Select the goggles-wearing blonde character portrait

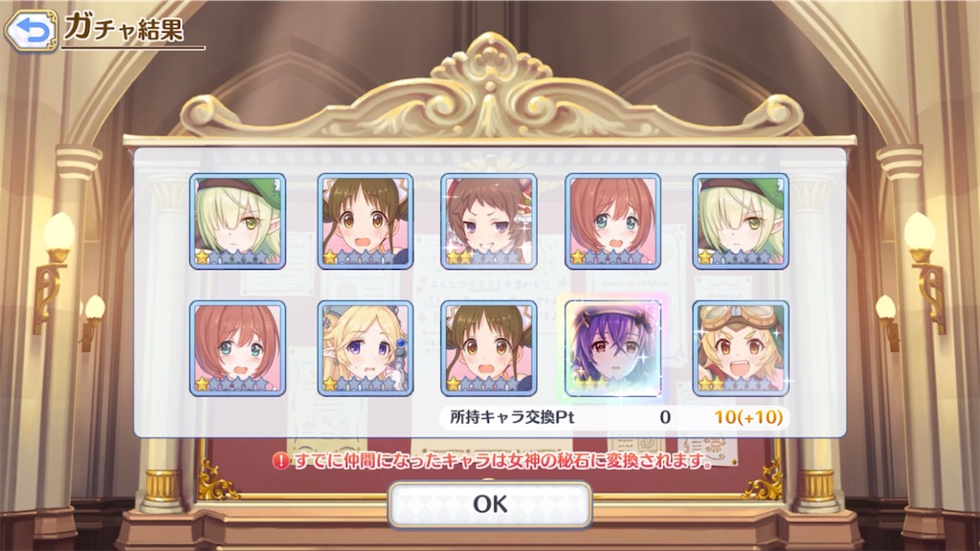coord(741,348)
